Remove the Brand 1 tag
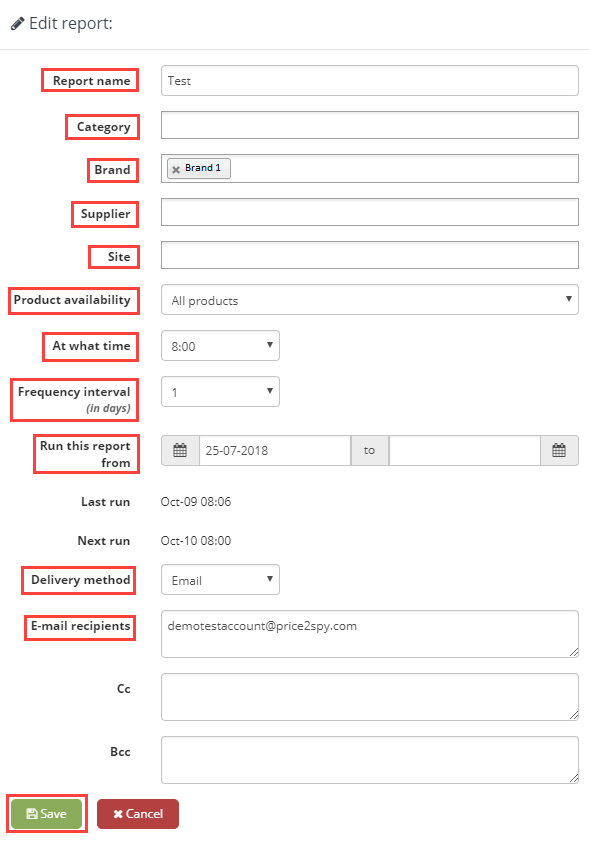 [x=176, y=169]
